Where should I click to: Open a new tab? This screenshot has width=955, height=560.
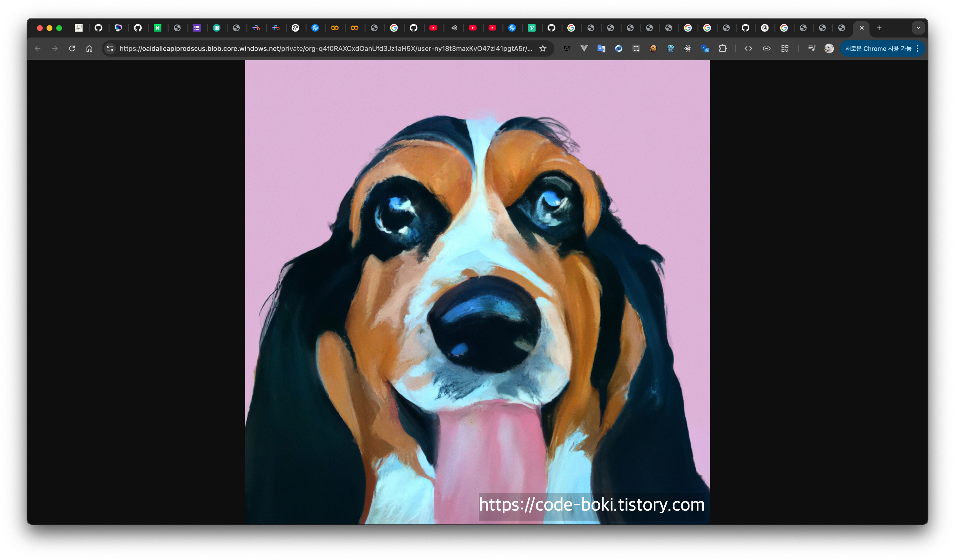pos(879,28)
